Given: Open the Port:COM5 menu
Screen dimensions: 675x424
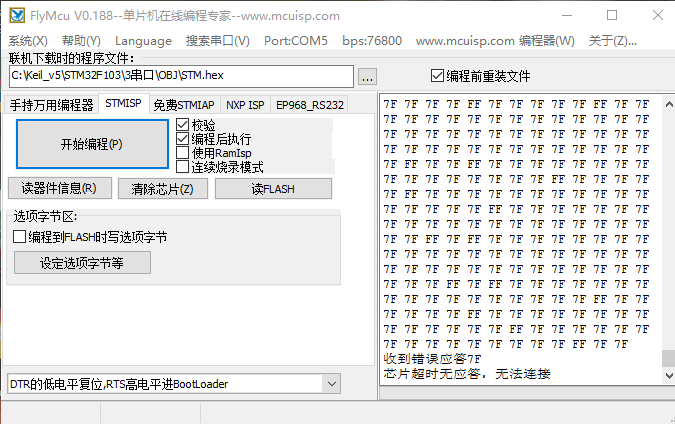Looking at the screenshot, I should [296, 41].
